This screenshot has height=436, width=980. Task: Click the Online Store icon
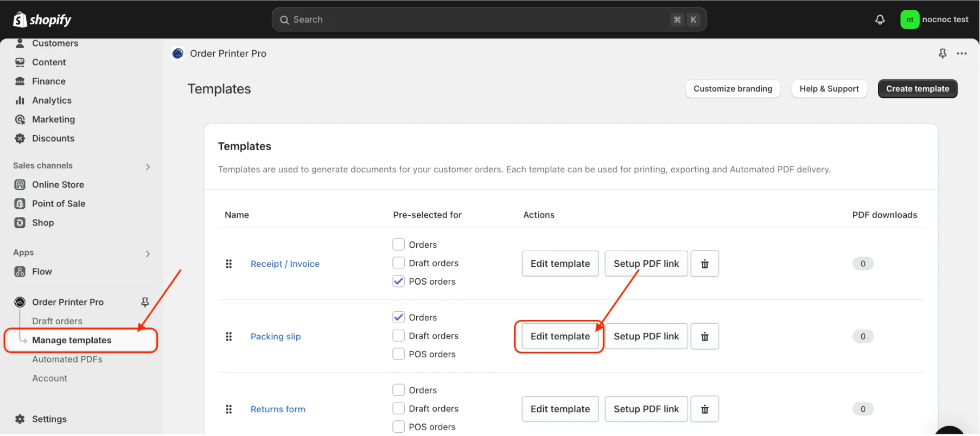[x=20, y=185]
